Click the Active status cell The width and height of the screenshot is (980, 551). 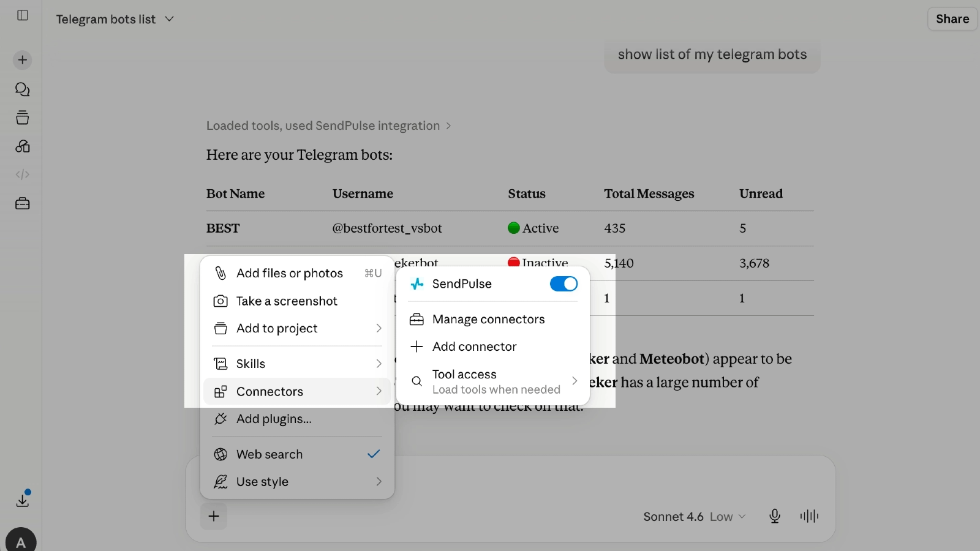click(x=533, y=228)
